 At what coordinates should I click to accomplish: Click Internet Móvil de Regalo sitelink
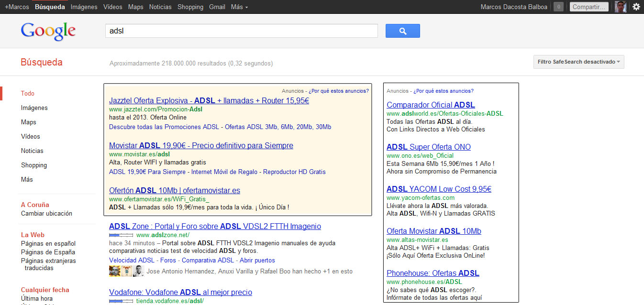(224, 172)
